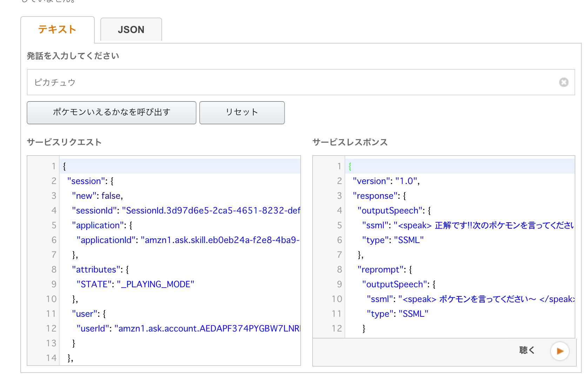Select the テキスト tab
The width and height of the screenshot is (588, 387).
[x=57, y=29]
